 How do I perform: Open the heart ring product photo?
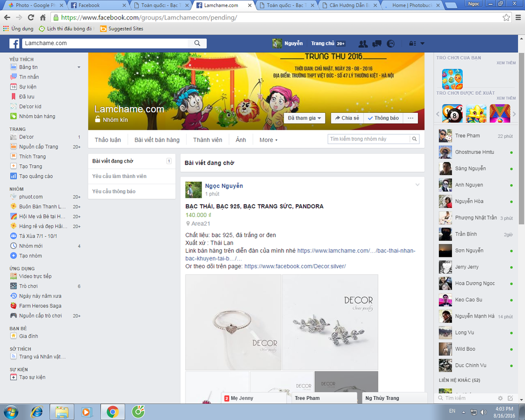(x=233, y=322)
